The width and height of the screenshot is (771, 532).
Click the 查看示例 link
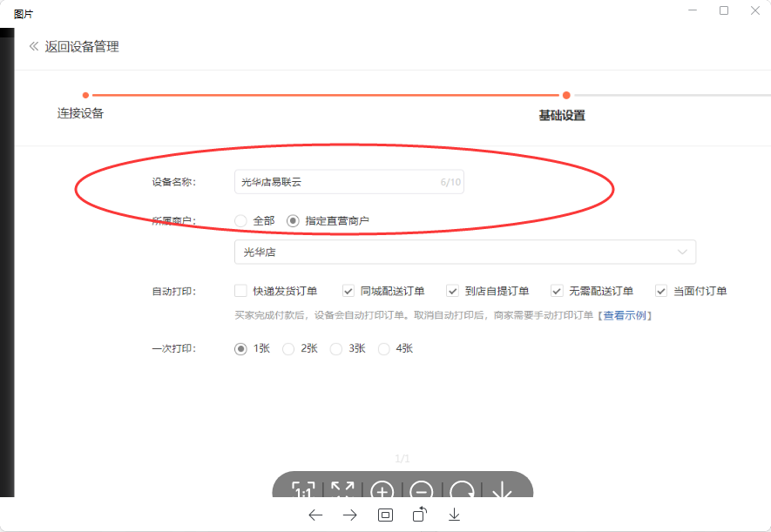(x=625, y=315)
